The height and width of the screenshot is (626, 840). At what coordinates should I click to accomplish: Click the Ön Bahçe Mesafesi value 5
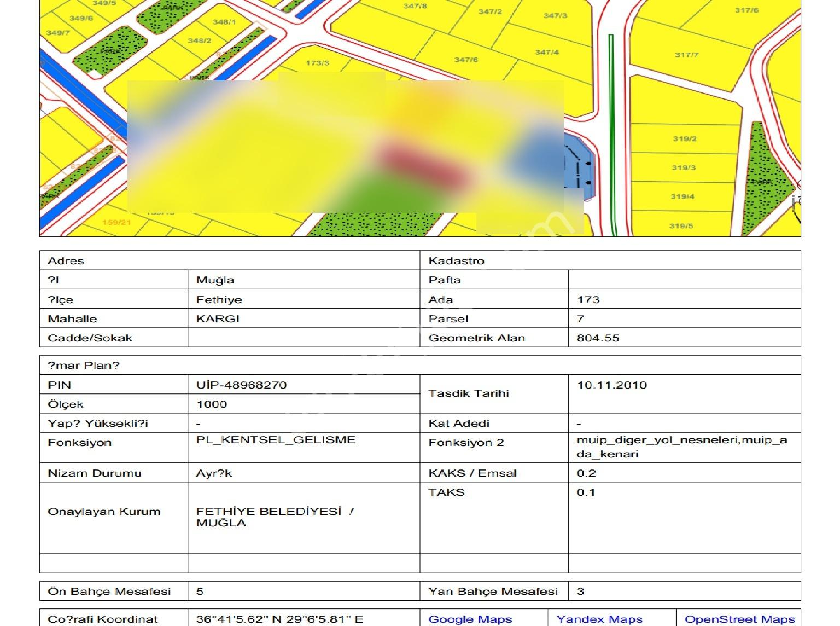click(x=200, y=591)
